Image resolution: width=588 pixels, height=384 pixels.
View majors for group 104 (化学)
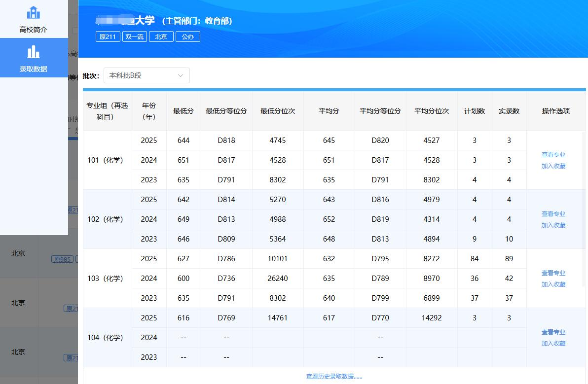point(553,332)
